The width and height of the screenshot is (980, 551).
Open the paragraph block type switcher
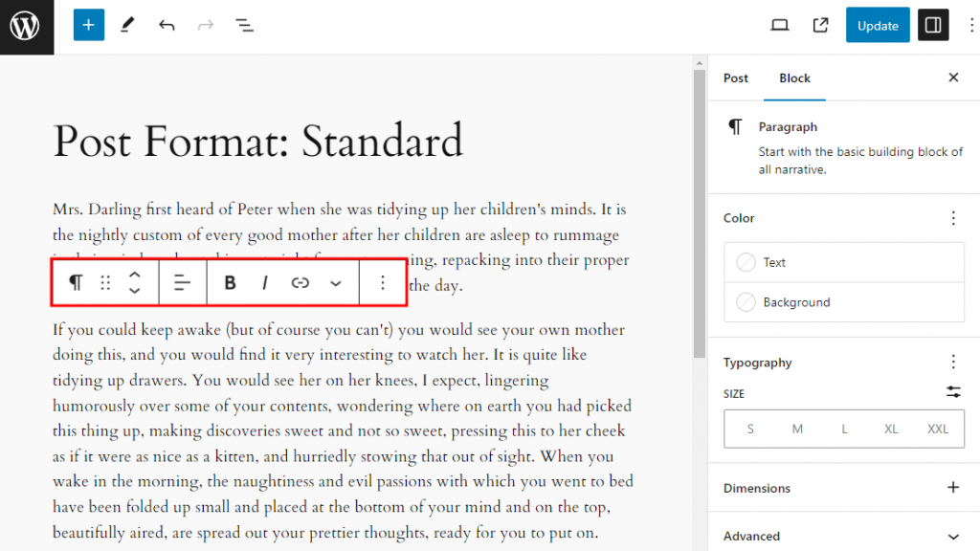pyautogui.click(x=76, y=282)
